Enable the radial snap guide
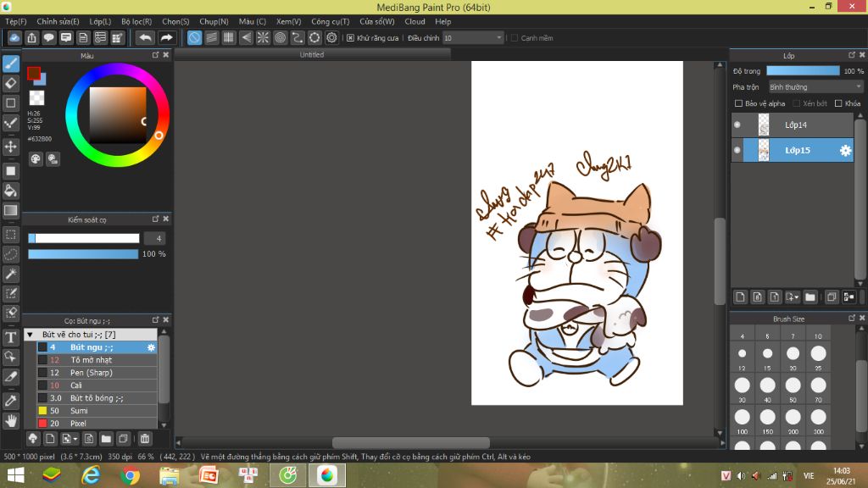This screenshot has width=868, height=488. click(x=263, y=37)
